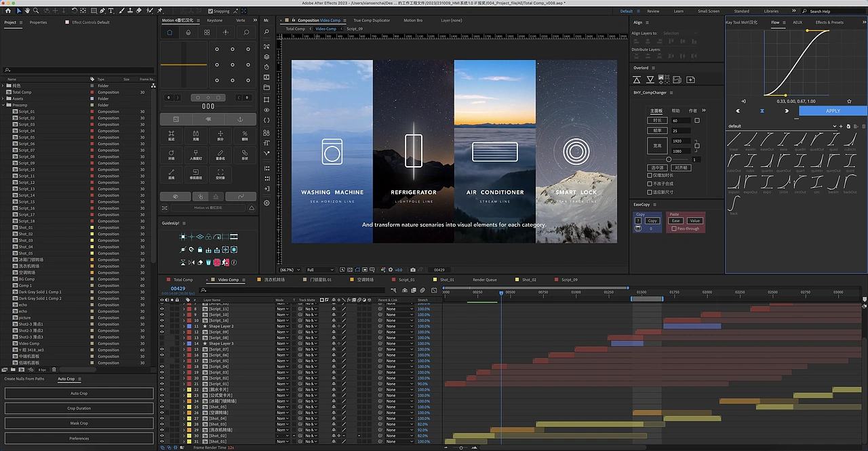
Task: Select the Hand tool in the toolbar
Action: point(28,11)
